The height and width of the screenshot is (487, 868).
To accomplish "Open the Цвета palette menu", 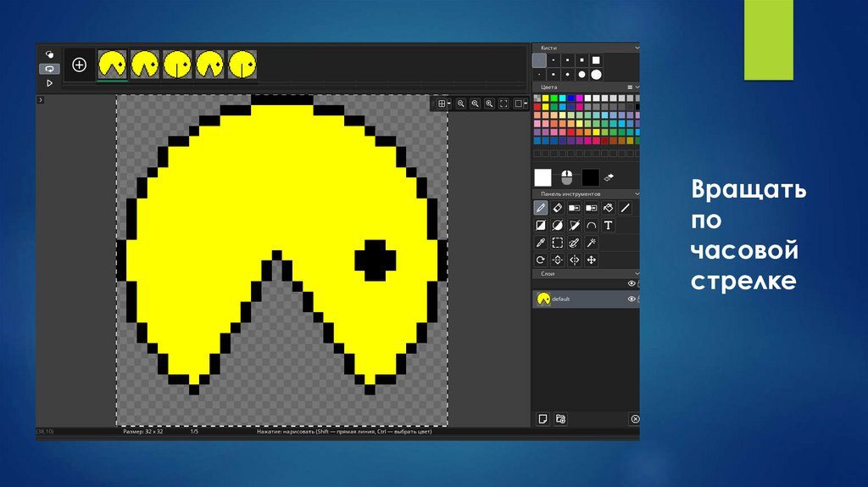I will click(630, 87).
